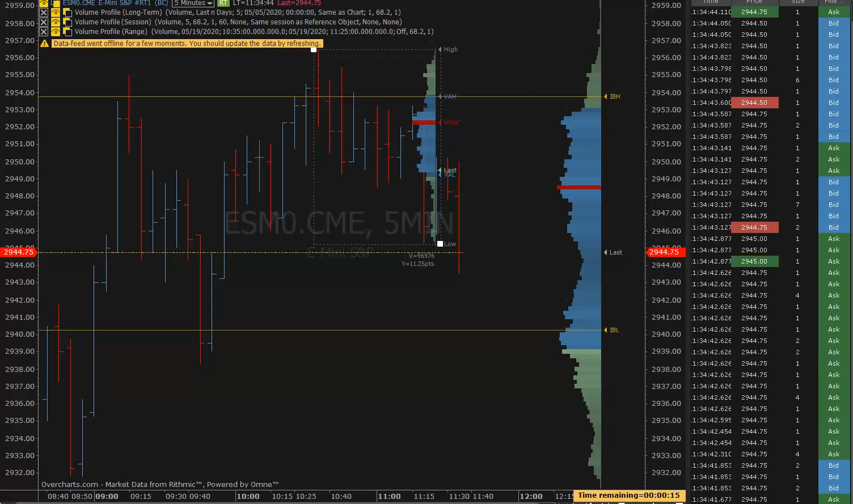853x504 pixels.
Task: Click the Last=2944.75 text in chart header
Action: coord(299,3)
